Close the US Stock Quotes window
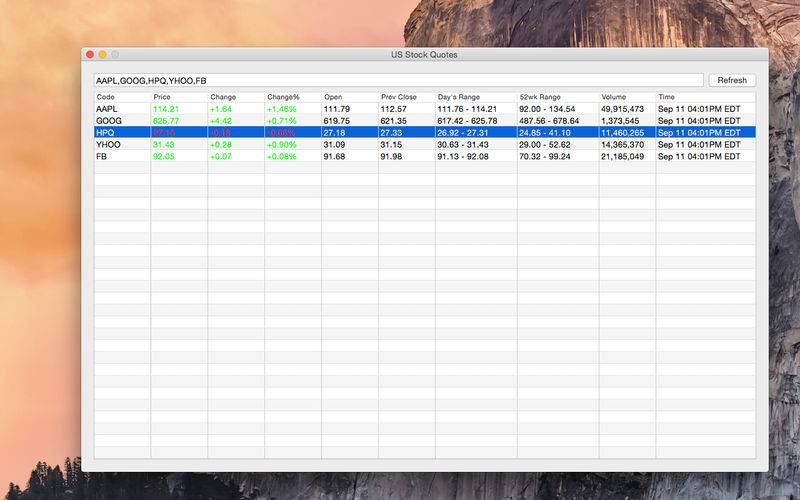 (90, 54)
